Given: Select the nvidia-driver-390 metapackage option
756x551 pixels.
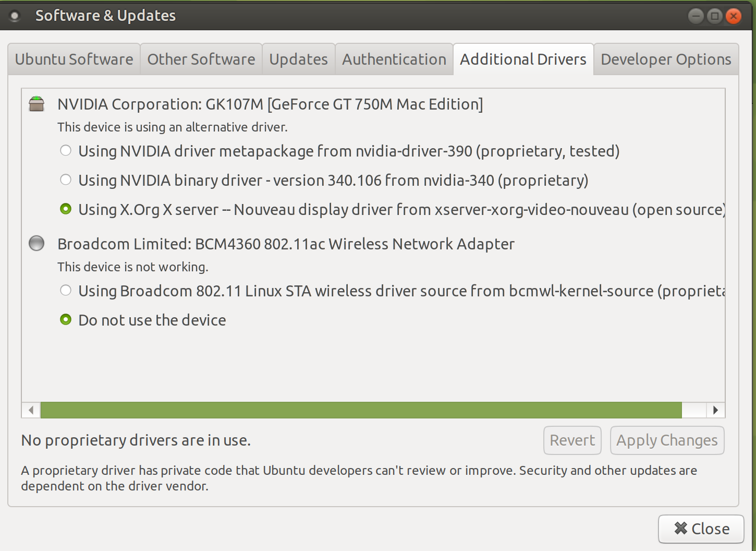Looking at the screenshot, I should click(x=340, y=151).
